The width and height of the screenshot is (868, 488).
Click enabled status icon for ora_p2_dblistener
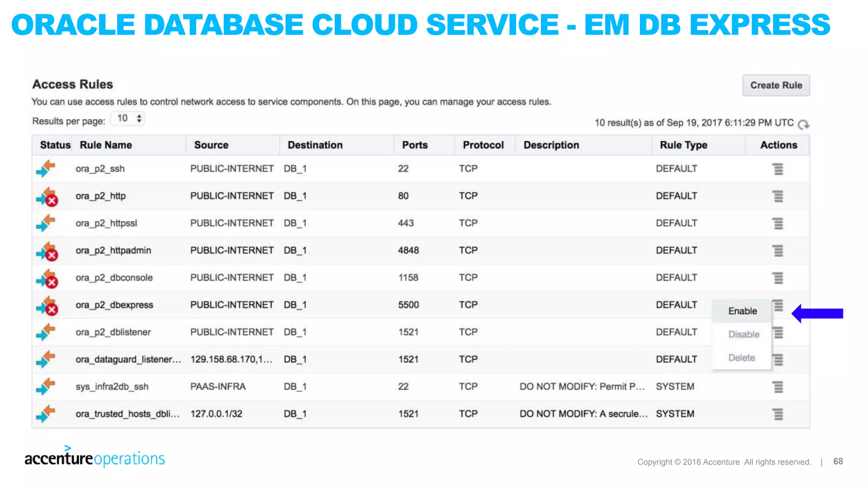click(x=46, y=332)
